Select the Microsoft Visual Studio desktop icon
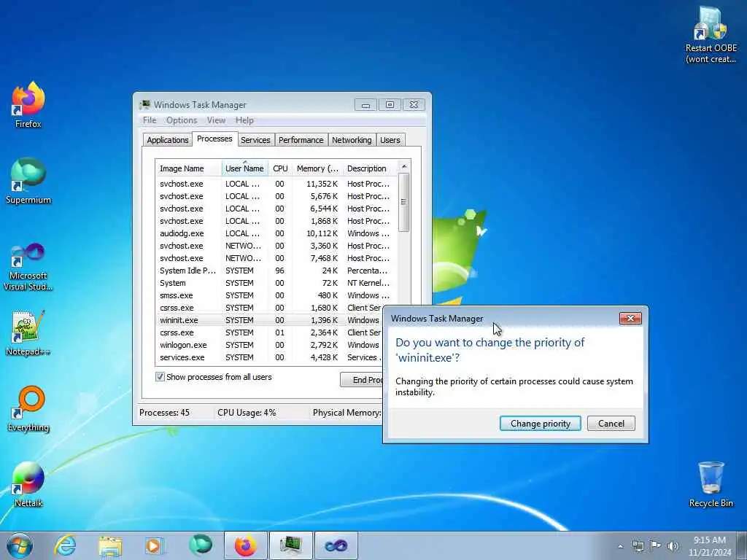The width and height of the screenshot is (747, 560). pos(28,267)
